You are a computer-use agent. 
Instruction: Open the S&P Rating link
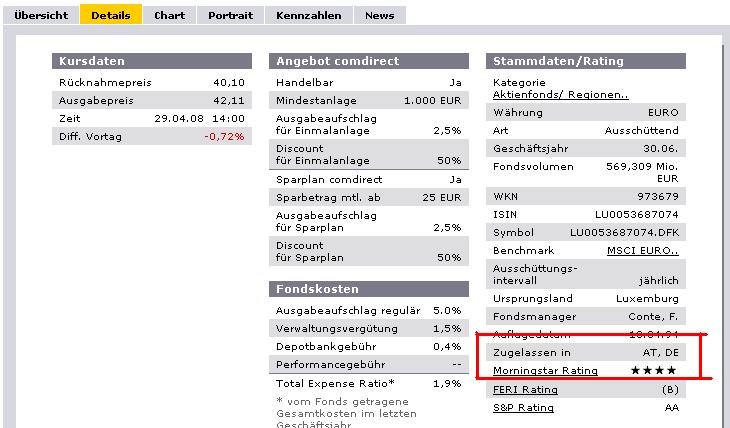click(x=524, y=408)
